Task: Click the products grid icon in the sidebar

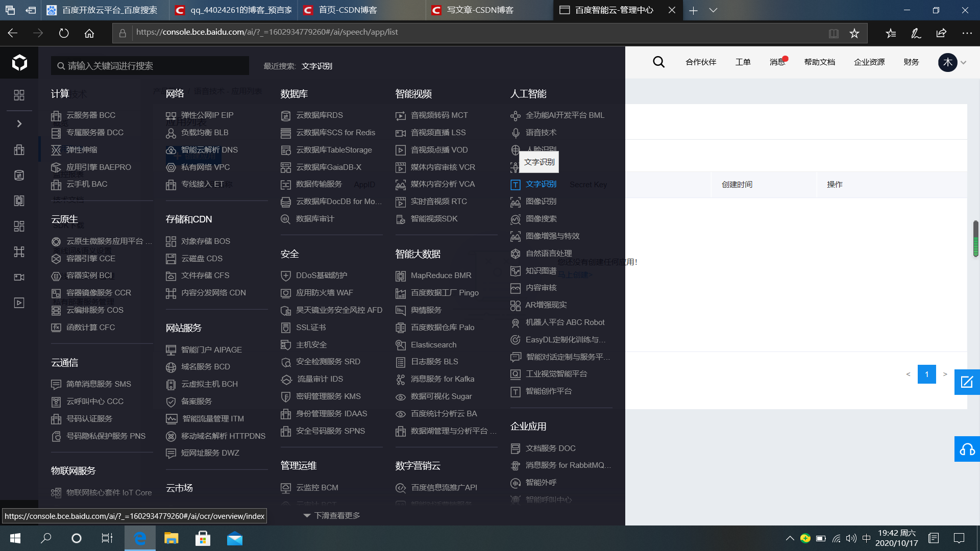Action: 19,95
